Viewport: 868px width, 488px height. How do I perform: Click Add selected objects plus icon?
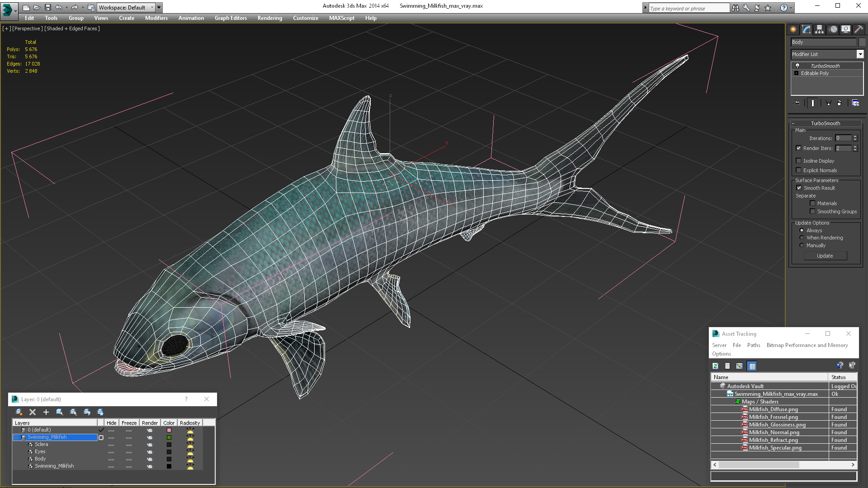pyautogui.click(x=46, y=412)
